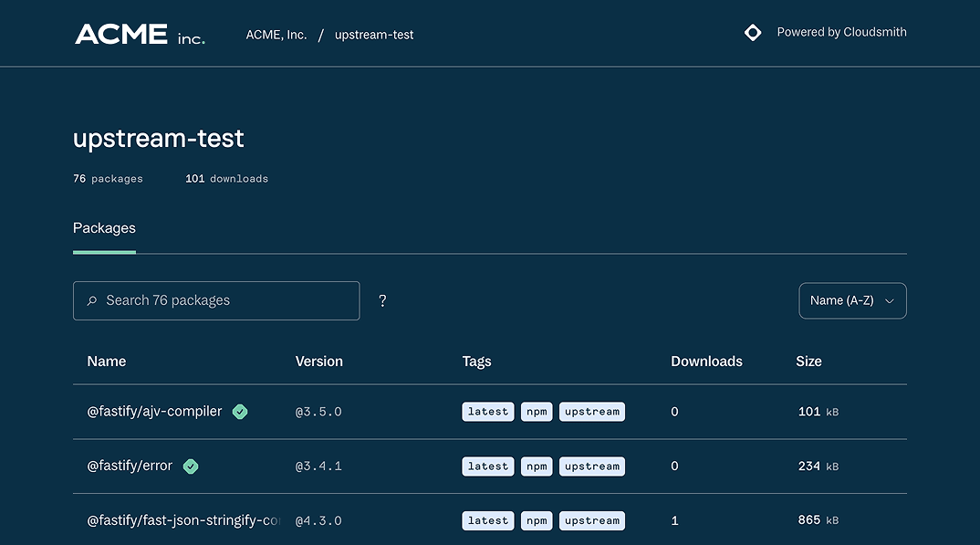
Task: Click verified checkmark badge beside @fastify/ajv-compiler
Action: (x=240, y=412)
